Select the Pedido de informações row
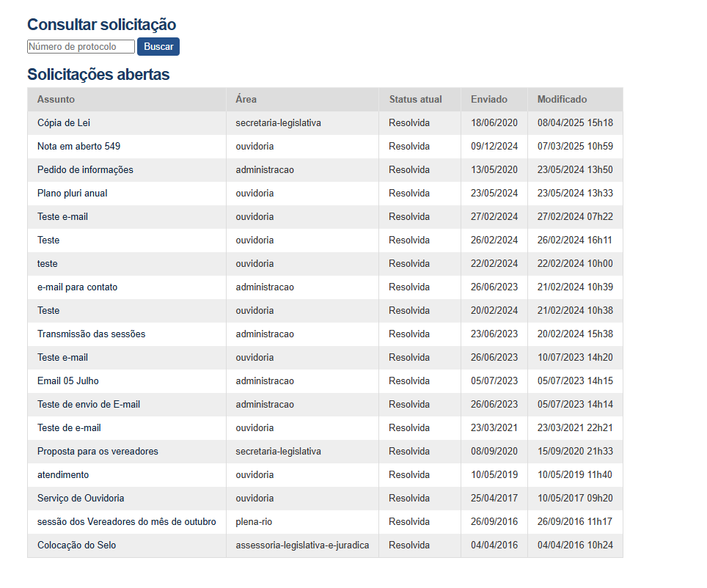The height and width of the screenshot is (588, 707). (x=85, y=170)
